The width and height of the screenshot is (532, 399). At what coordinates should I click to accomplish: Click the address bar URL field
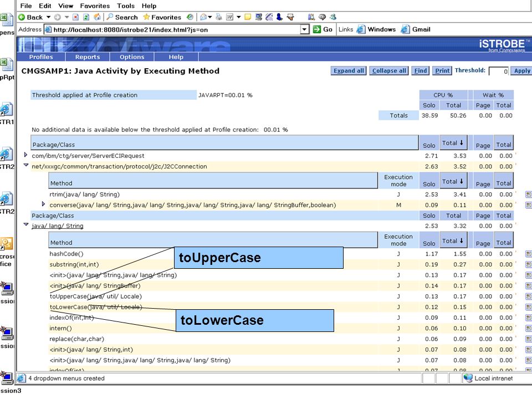(176, 29)
